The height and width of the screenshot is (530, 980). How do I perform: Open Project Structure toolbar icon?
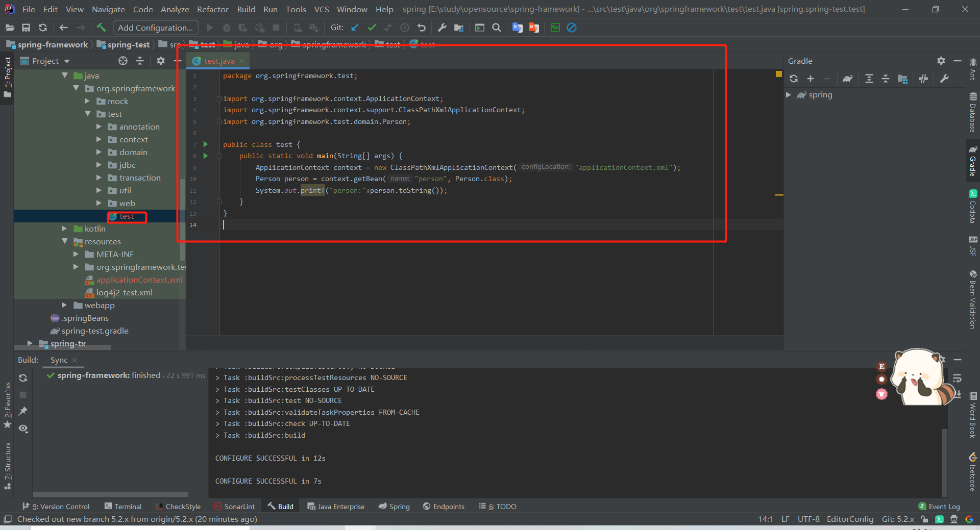click(x=459, y=28)
